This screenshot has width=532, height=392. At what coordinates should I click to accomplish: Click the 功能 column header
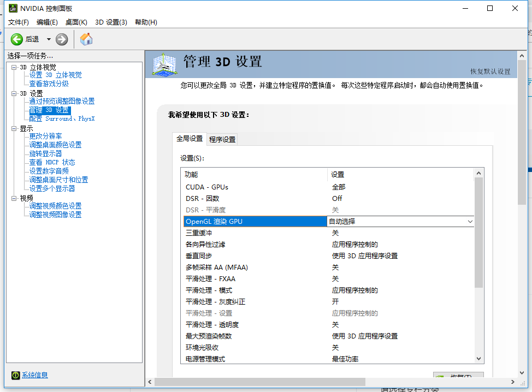click(254, 174)
